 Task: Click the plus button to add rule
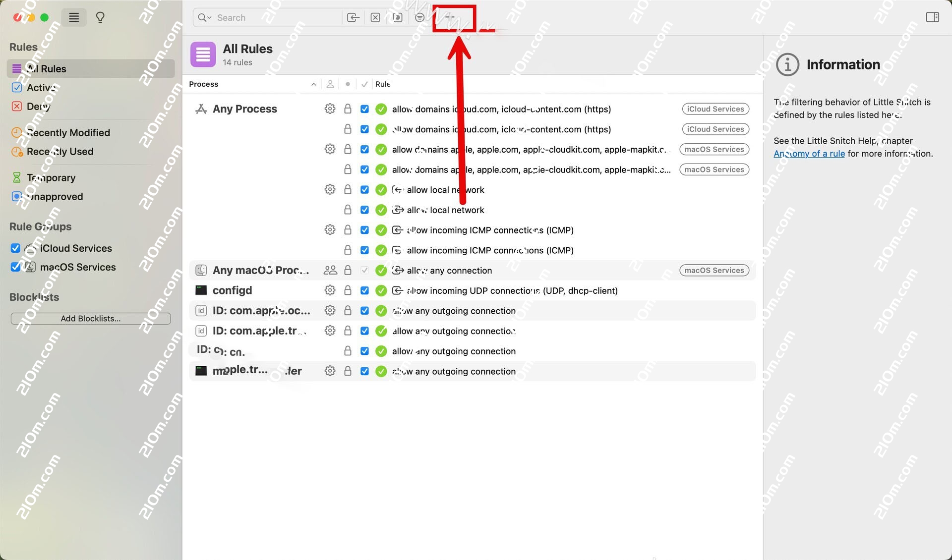pyautogui.click(x=450, y=17)
